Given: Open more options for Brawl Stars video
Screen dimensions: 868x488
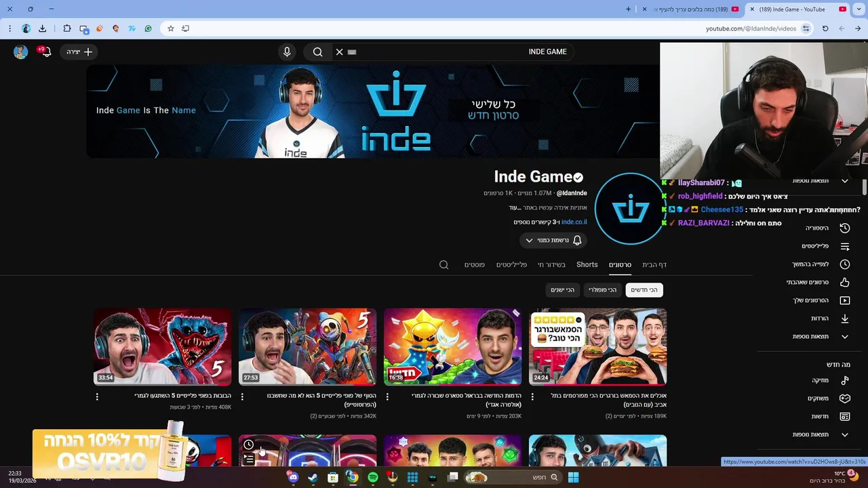Looking at the screenshot, I should point(387,396).
